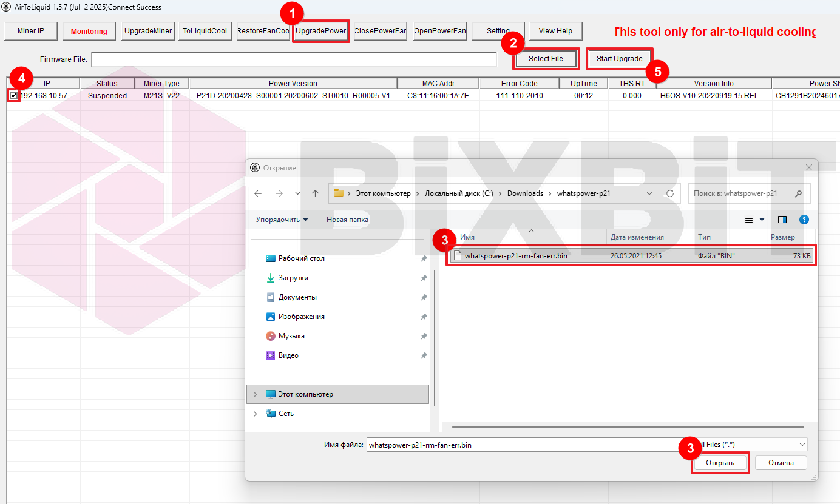Go up one folder level

(315, 193)
